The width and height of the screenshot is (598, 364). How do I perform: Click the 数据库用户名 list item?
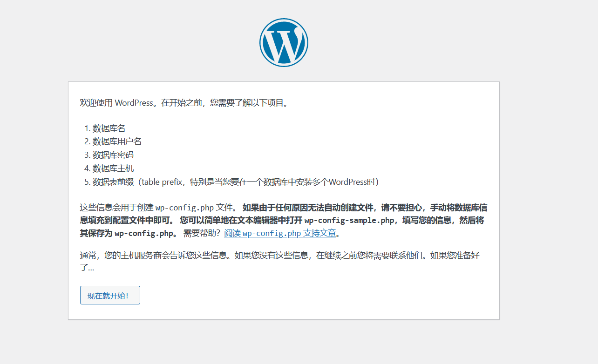tap(117, 142)
